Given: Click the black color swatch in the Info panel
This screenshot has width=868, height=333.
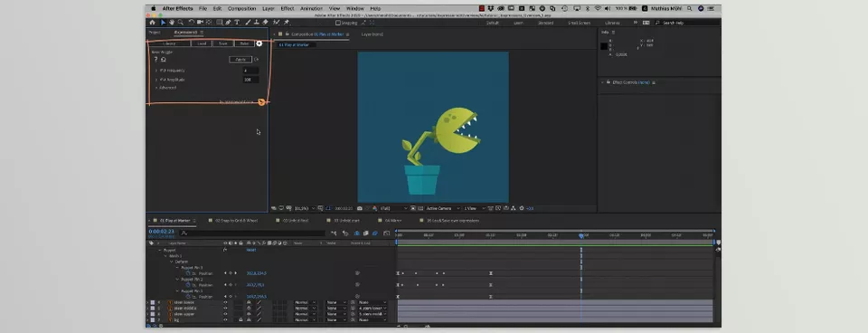Looking at the screenshot, I should [x=604, y=46].
